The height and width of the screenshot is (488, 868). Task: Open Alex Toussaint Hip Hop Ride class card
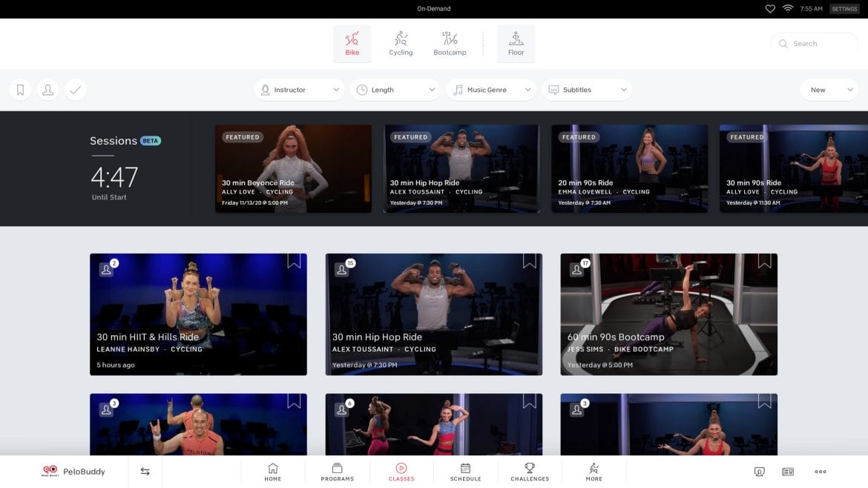click(434, 314)
